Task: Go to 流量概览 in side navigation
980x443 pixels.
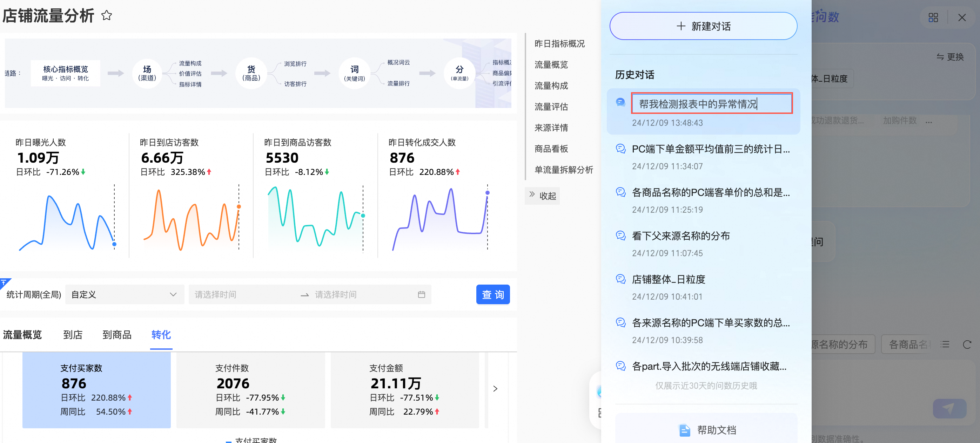Action: click(551, 64)
